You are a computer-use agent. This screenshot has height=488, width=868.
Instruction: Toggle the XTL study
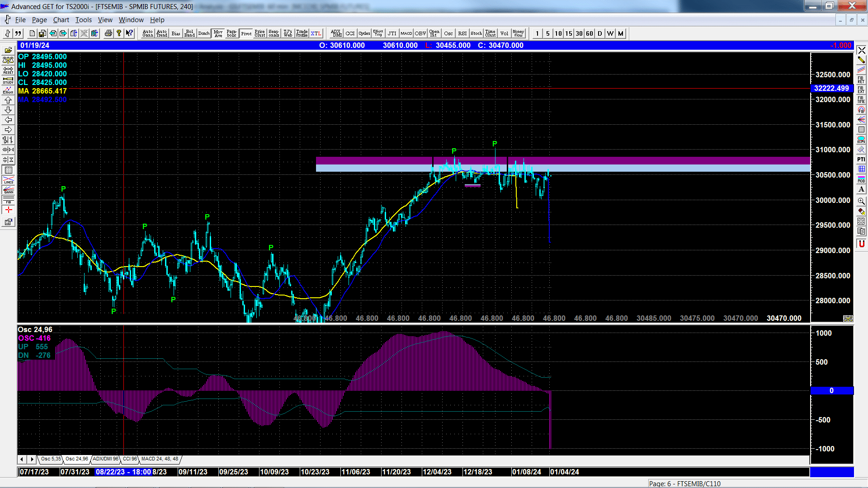pos(316,33)
